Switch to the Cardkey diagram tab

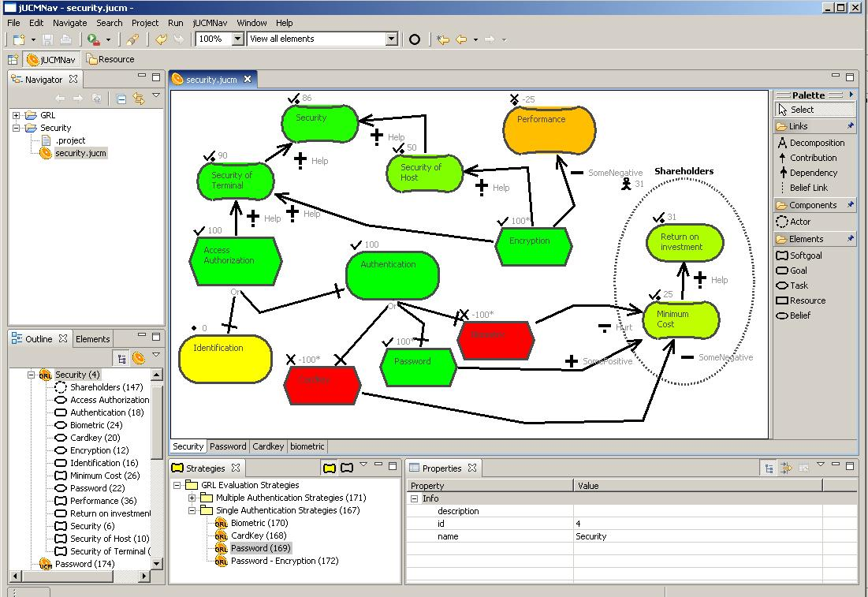[268, 446]
